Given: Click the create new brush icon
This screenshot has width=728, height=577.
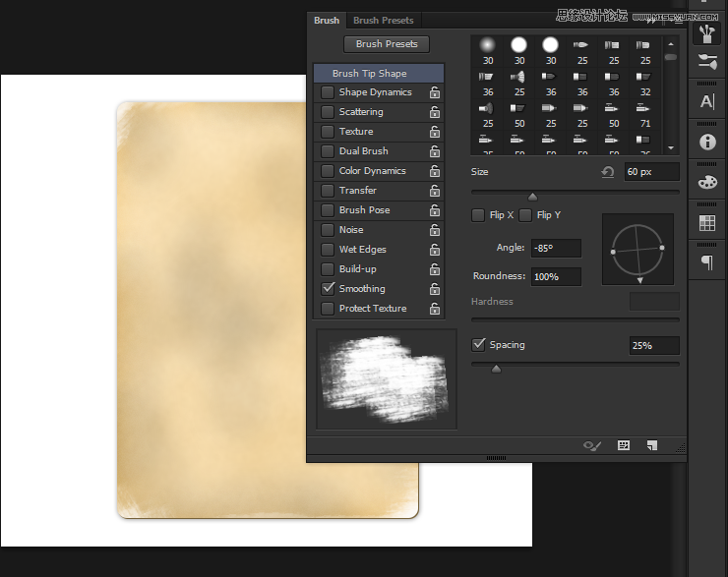Looking at the screenshot, I should pos(651,445).
